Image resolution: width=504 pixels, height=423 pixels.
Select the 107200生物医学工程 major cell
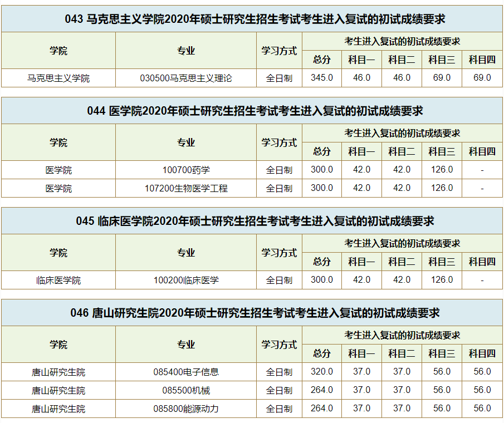point(186,188)
